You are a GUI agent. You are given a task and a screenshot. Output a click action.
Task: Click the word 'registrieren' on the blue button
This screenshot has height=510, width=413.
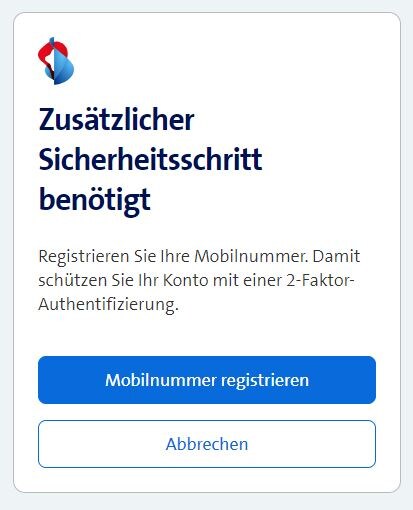(265, 380)
